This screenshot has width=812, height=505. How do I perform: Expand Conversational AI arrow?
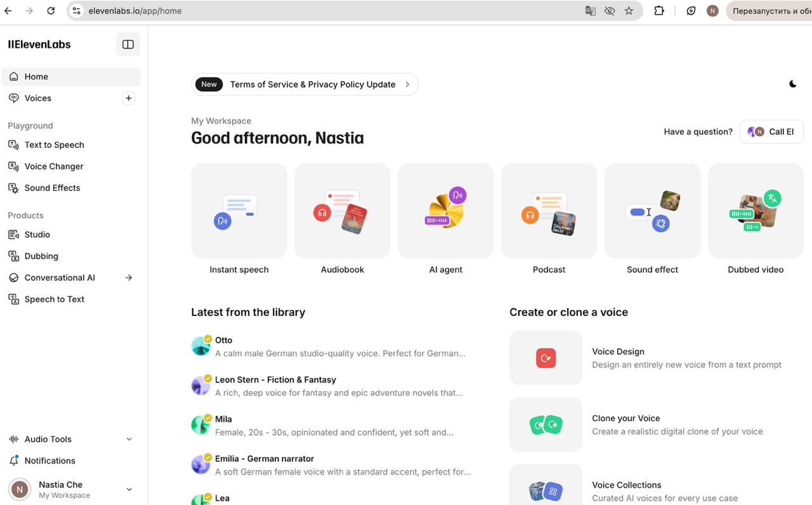[x=129, y=278]
